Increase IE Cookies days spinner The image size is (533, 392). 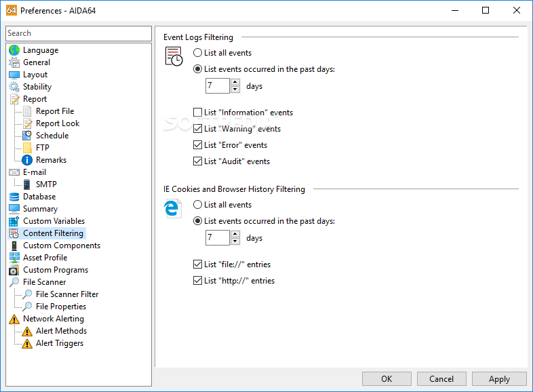(x=235, y=234)
